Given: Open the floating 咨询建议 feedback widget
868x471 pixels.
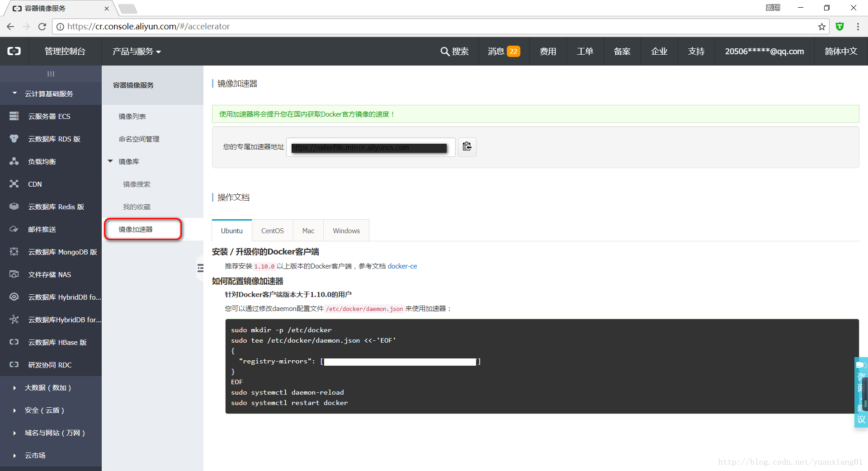Looking at the screenshot, I should (x=861, y=392).
